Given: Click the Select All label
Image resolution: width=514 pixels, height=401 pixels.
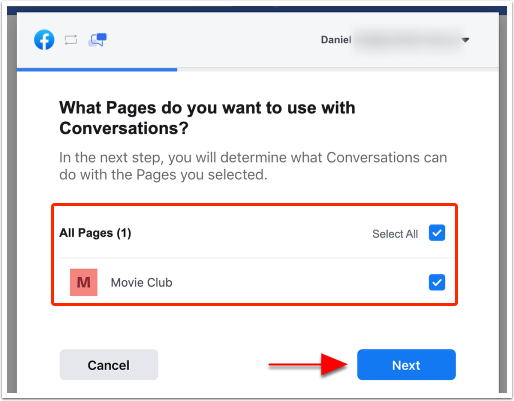Looking at the screenshot, I should (x=395, y=234).
